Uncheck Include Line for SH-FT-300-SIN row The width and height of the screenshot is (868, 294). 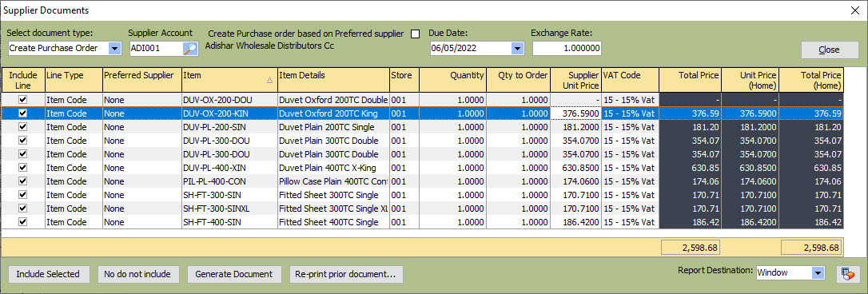pyautogui.click(x=22, y=195)
